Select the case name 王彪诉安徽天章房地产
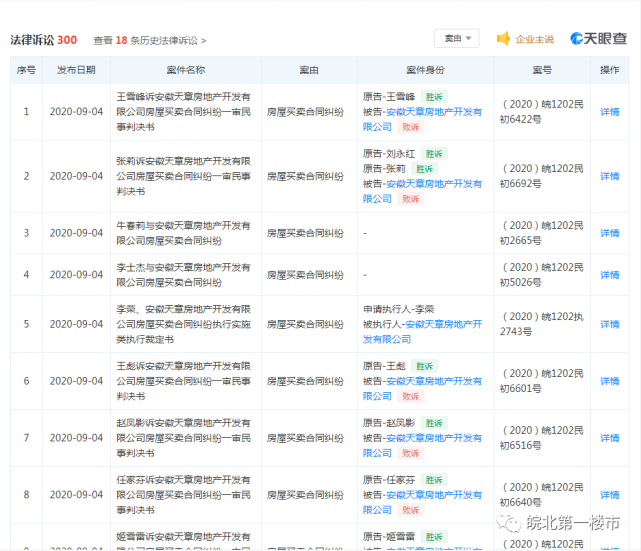The height and width of the screenshot is (551, 641). coord(184,381)
